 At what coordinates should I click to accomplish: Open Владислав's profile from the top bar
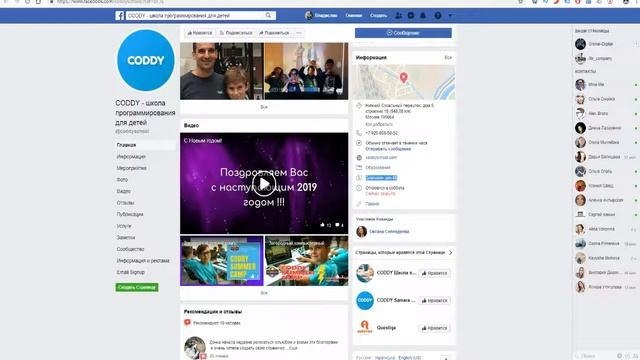click(321, 16)
